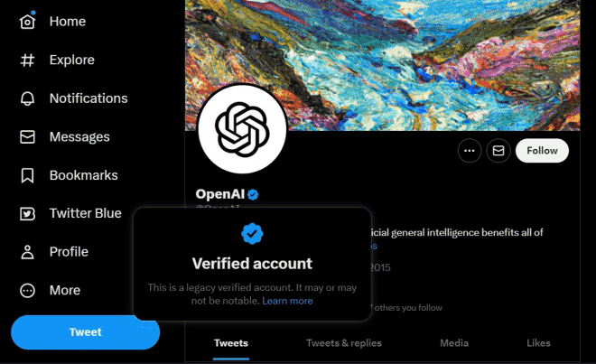Open the OpenAI profile picture

tap(242, 129)
